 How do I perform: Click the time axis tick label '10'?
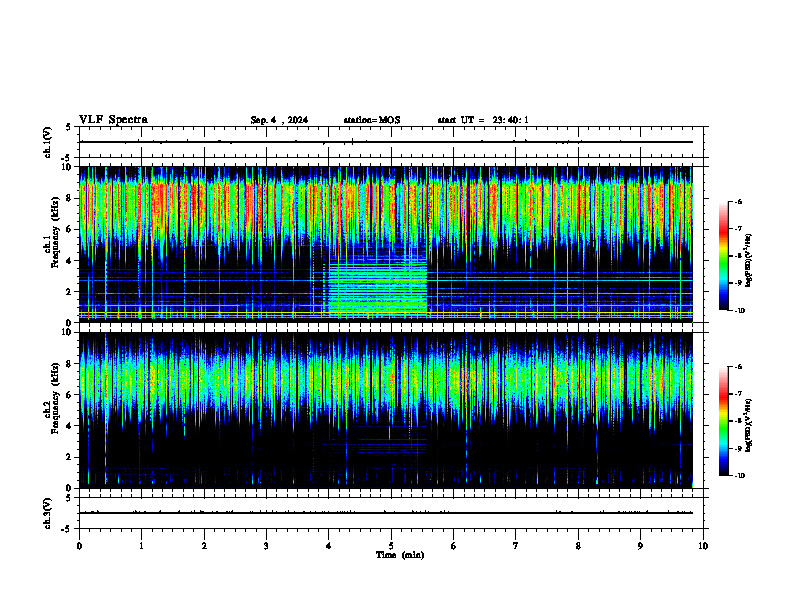703,546
